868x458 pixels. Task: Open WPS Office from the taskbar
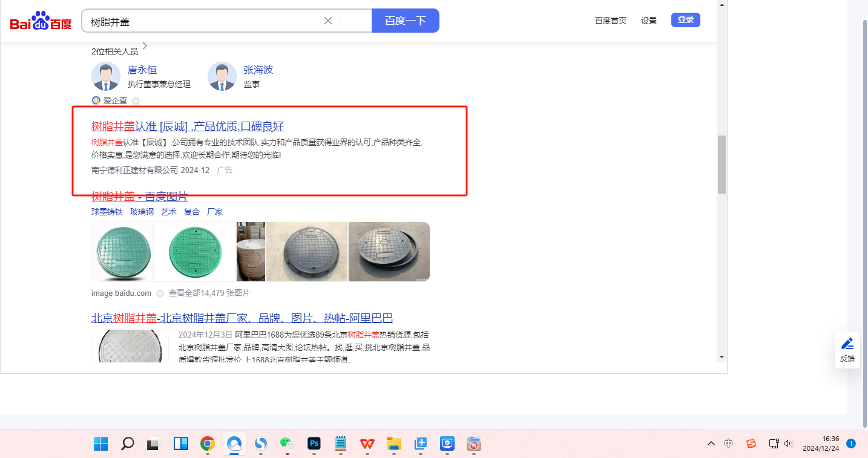coord(367,444)
